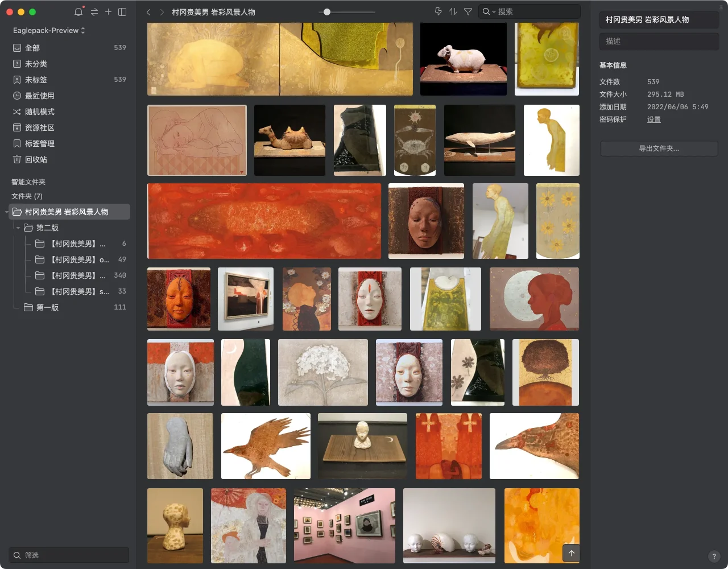The image size is (728, 569).
Task: Open the sort order arrows icon
Action: click(453, 11)
